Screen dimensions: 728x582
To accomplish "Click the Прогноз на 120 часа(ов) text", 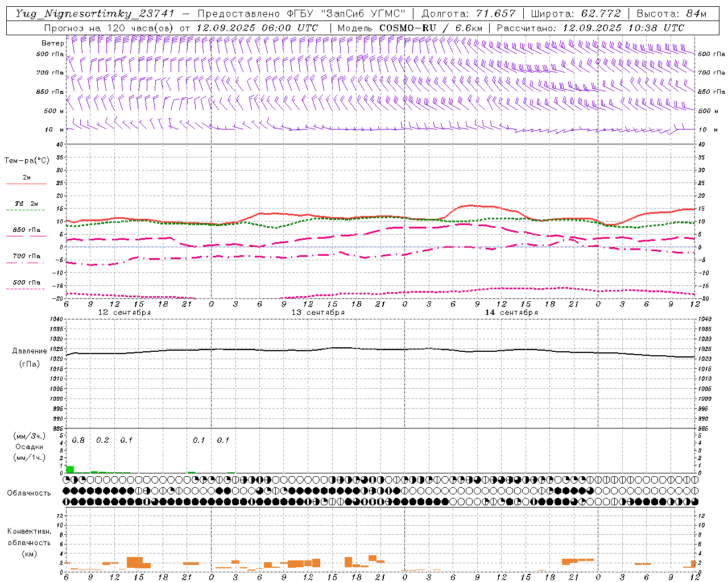I will click(x=110, y=28).
